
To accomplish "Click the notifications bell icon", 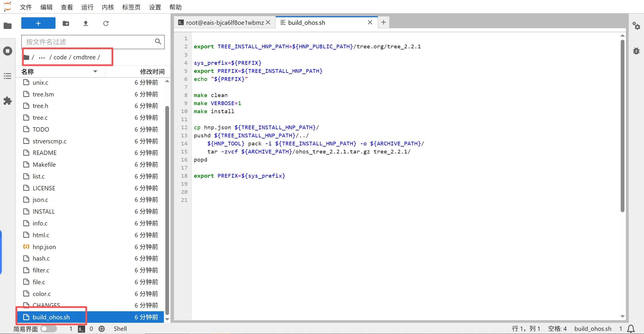I will (631, 329).
